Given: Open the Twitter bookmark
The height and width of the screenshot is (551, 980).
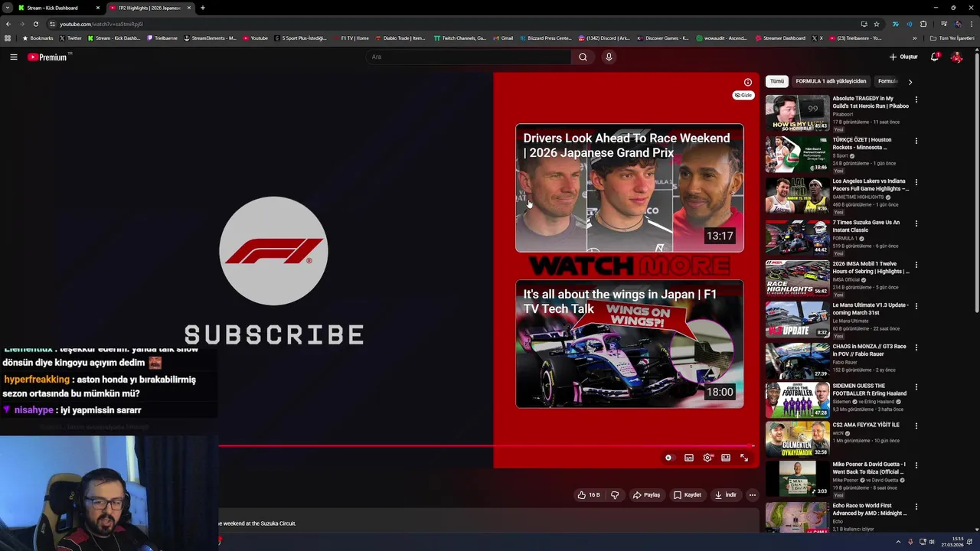Looking at the screenshot, I should 70,38.
